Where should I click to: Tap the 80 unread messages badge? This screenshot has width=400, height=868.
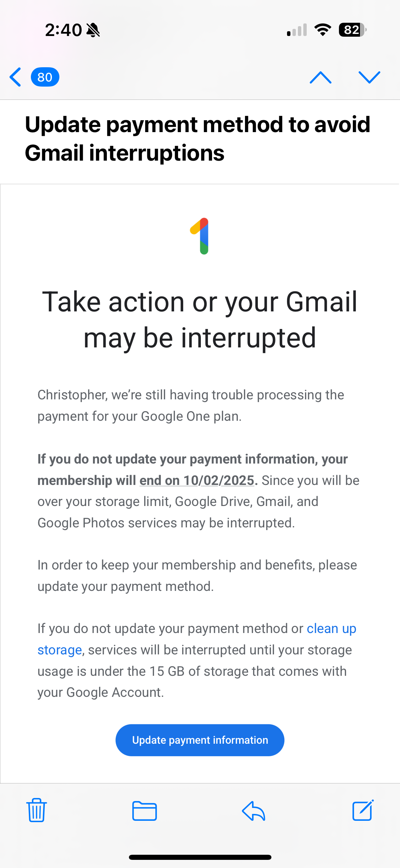point(45,77)
